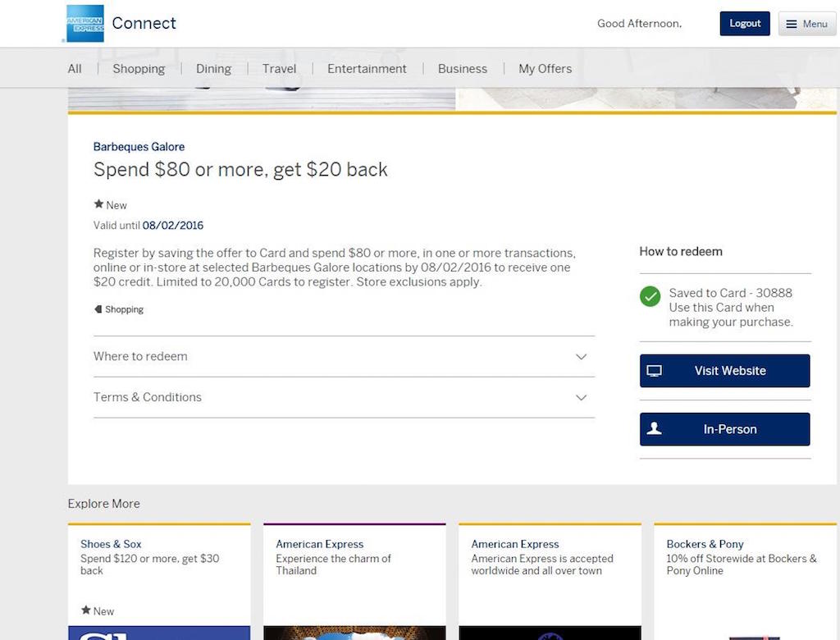
Task: Click 10% off Storewide at Bockers & Pony text
Action: coord(742,565)
